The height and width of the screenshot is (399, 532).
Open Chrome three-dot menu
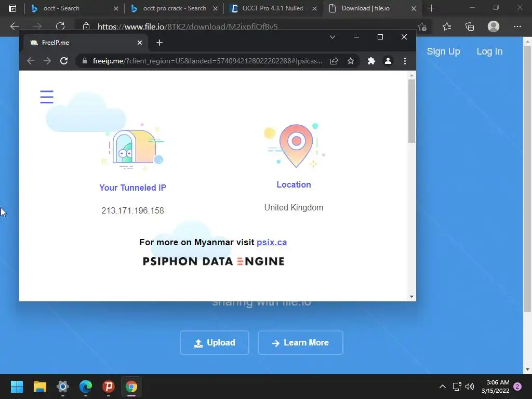[405, 61]
